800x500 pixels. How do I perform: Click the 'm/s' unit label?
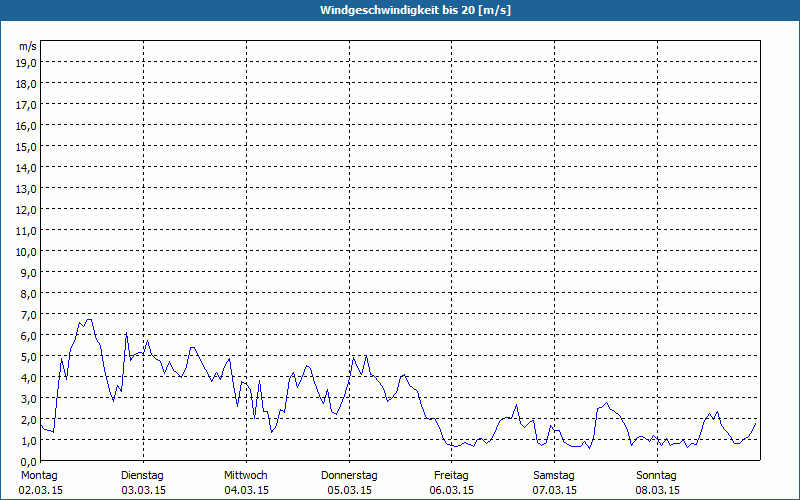point(28,46)
